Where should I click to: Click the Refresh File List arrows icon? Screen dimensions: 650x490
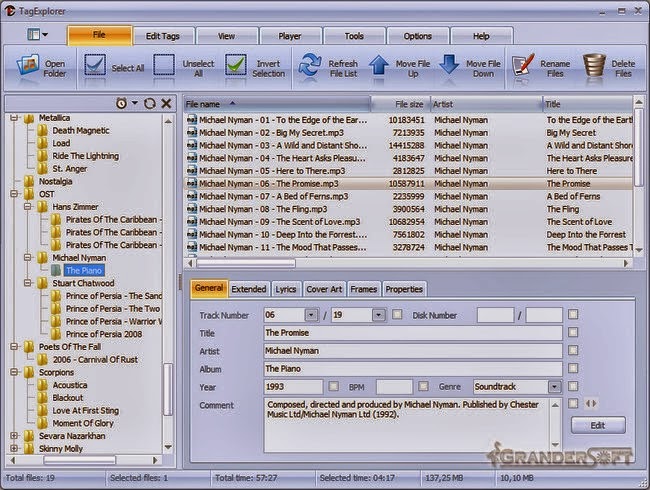point(310,65)
